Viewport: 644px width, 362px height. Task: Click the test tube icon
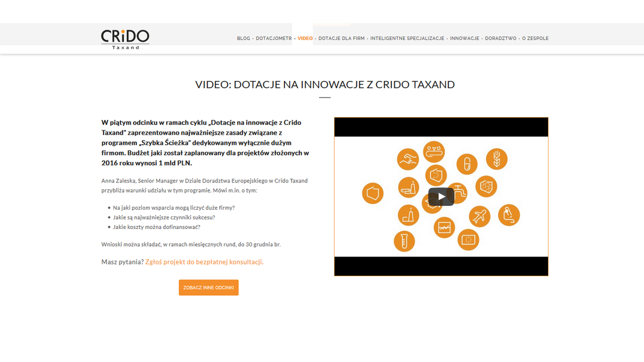(404, 241)
